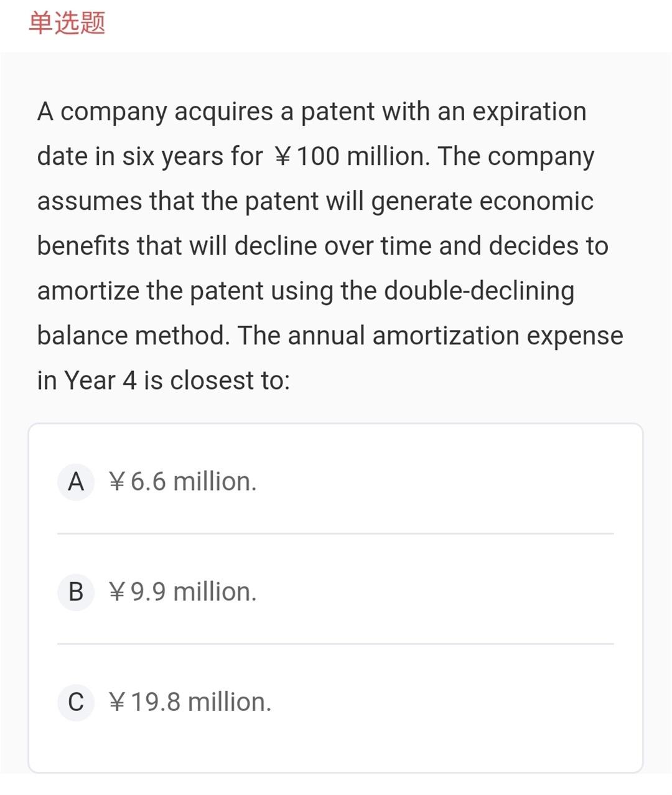Click '100 million' amount in the question

363,156
